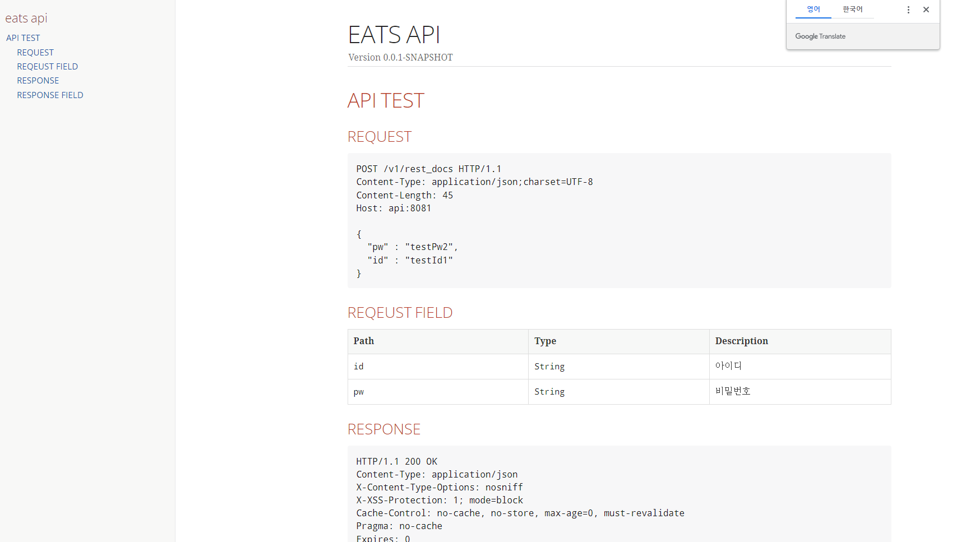The height and width of the screenshot is (542, 980).
Task: Click the String type cell in pw row
Action: coord(619,392)
